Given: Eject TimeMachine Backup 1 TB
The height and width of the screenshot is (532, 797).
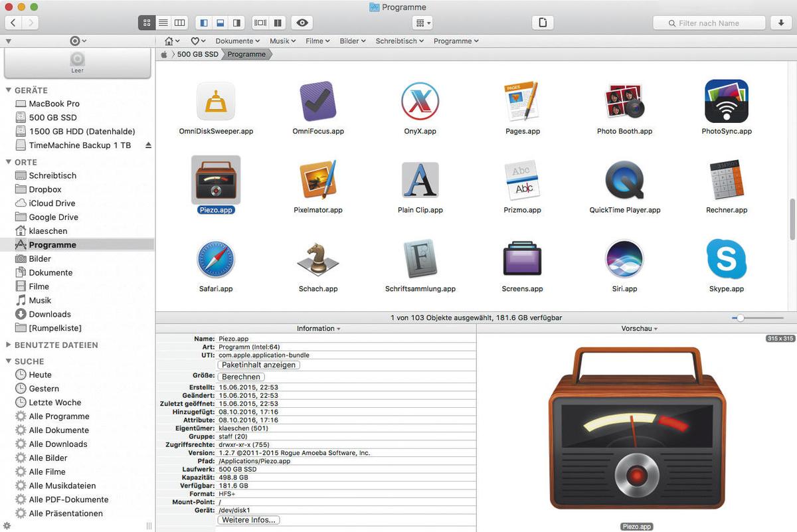Looking at the screenshot, I should click(x=148, y=145).
